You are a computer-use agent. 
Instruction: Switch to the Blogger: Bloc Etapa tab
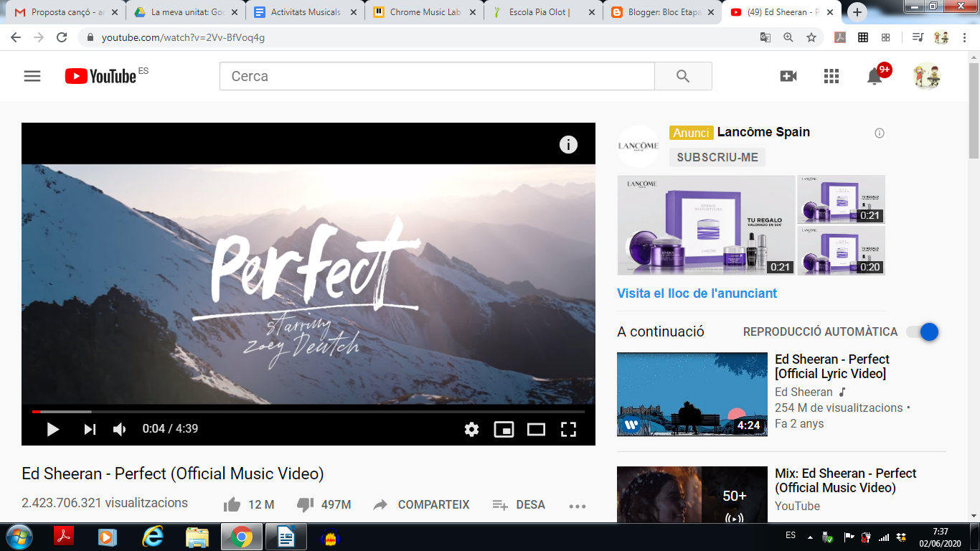click(662, 12)
